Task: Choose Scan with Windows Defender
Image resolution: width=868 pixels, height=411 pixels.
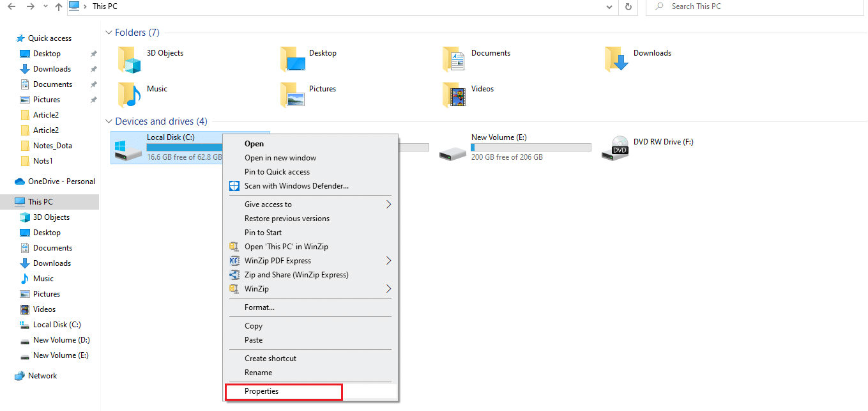Action: pyautogui.click(x=310, y=186)
